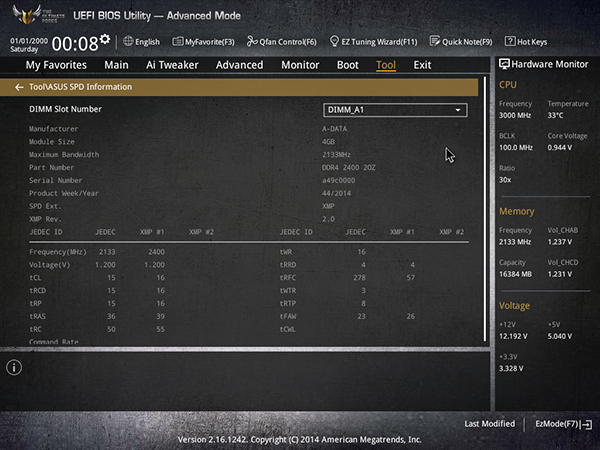Open the DIMM Slot Number dropdown
The image size is (600, 450).
coord(395,110)
